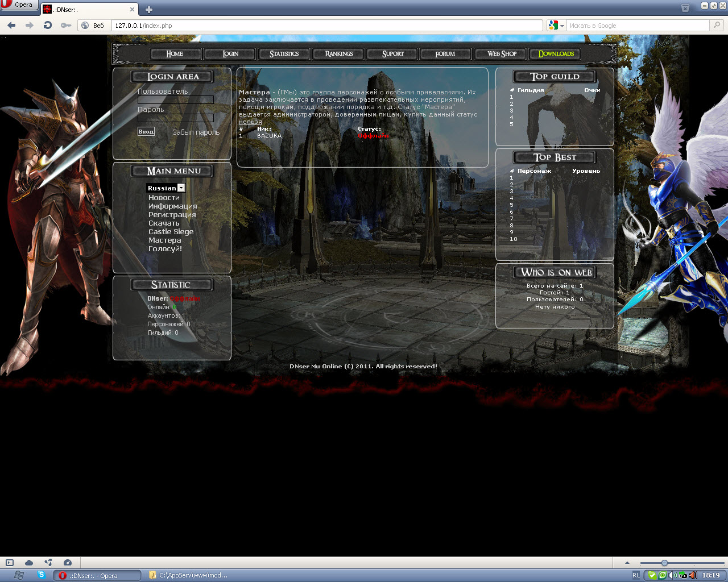The image size is (728, 582).
Task: Open the closed tabs trash icon
Action: 685,7
